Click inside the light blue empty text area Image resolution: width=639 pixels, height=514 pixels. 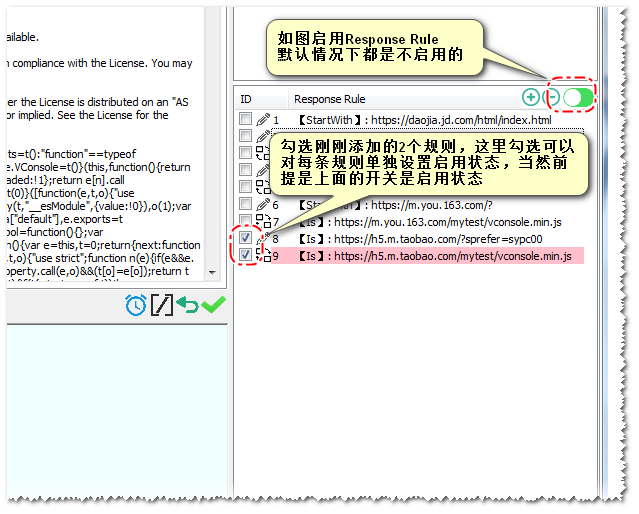pos(117,410)
